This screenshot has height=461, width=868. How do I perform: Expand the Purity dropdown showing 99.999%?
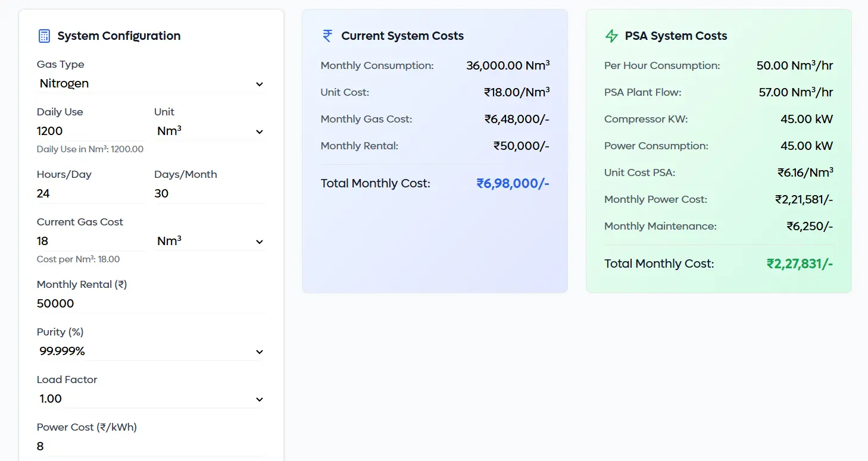(x=151, y=352)
